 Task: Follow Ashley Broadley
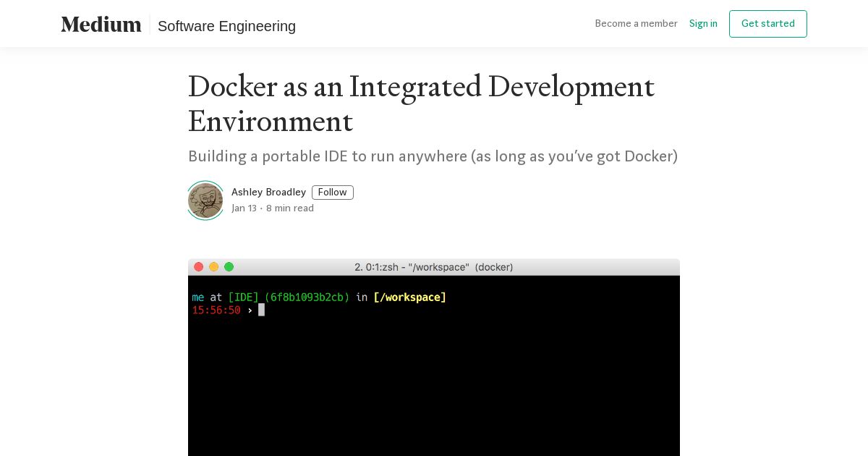coord(332,193)
